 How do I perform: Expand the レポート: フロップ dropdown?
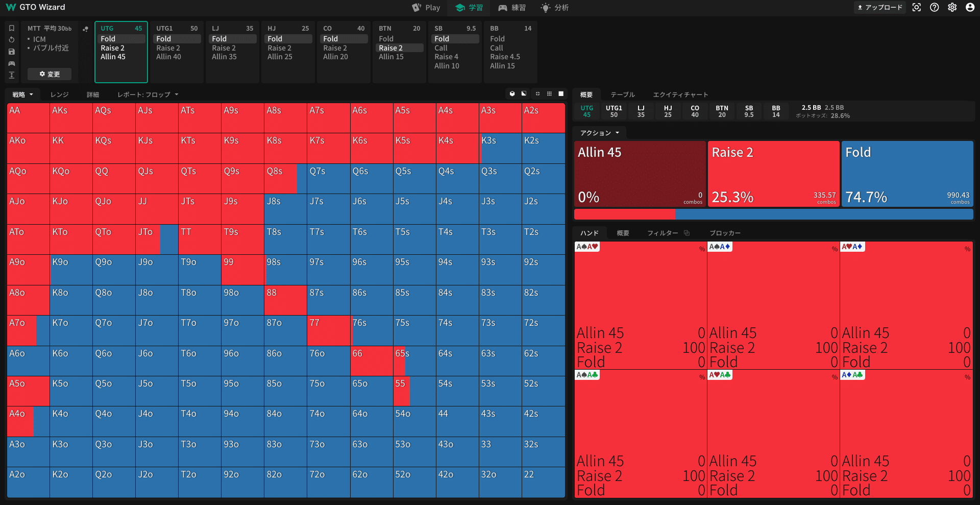click(x=148, y=94)
